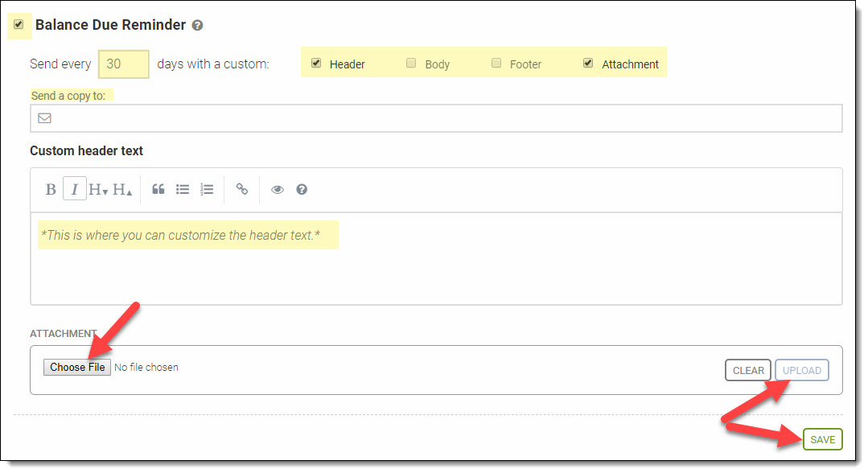Open the editor markdown help icon
Screen dimensions: 868x473
click(302, 190)
